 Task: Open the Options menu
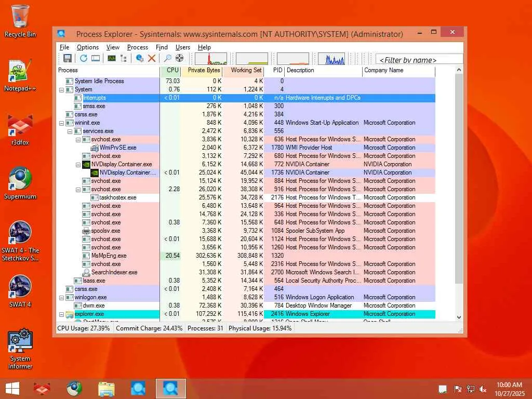coord(87,47)
